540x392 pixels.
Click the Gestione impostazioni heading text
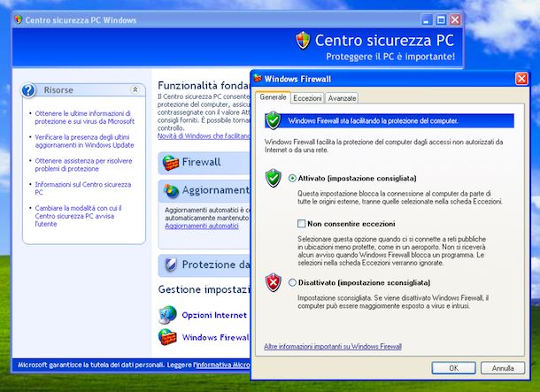click(x=204, y=289)
